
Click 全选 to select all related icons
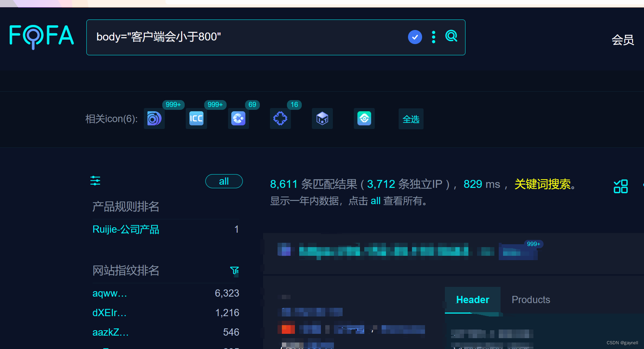tap(411, 119)
